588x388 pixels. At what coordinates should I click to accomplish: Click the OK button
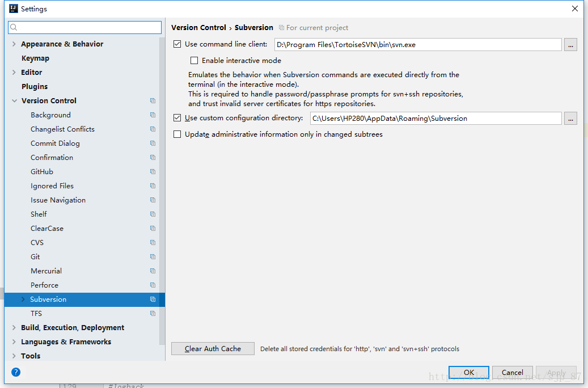pos(468,372)
